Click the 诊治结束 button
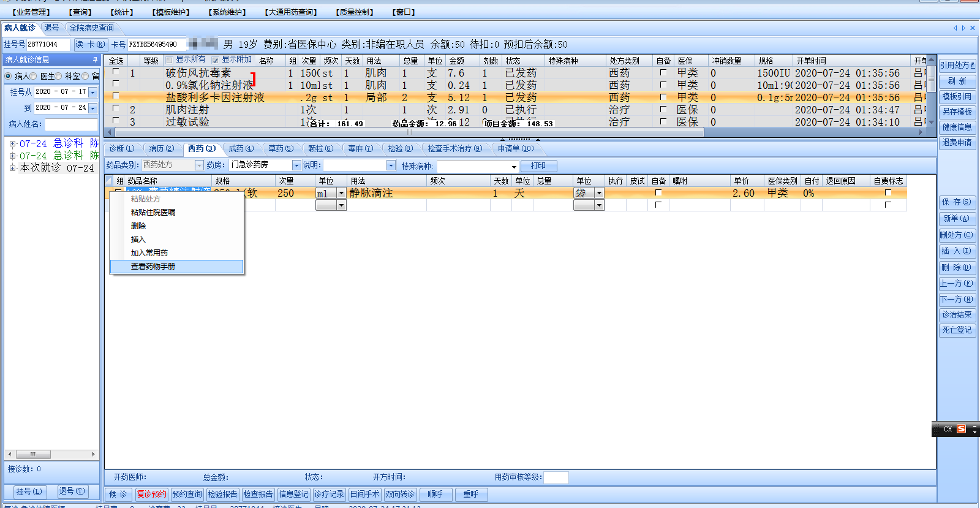 [x=956, y=314]
